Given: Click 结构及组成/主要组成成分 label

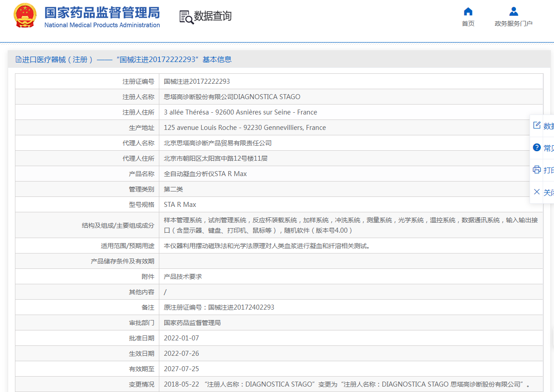Looking at the screenshot, I should [118, 225].
